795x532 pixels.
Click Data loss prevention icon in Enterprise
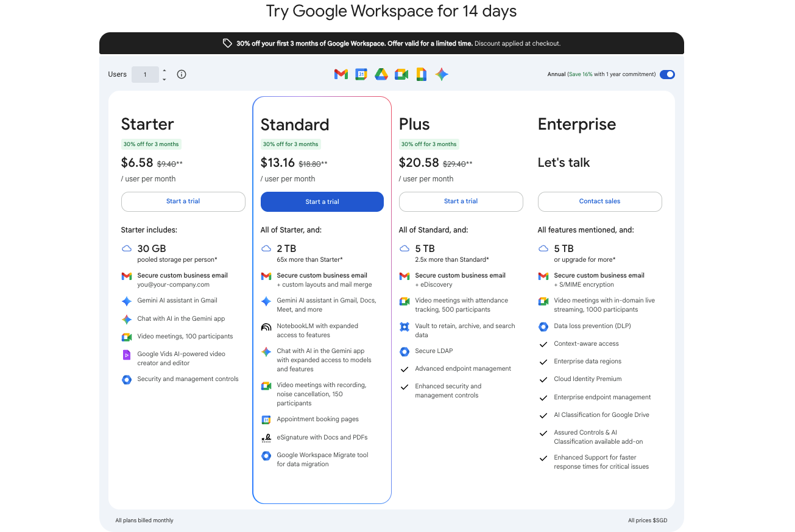(543, 326)
